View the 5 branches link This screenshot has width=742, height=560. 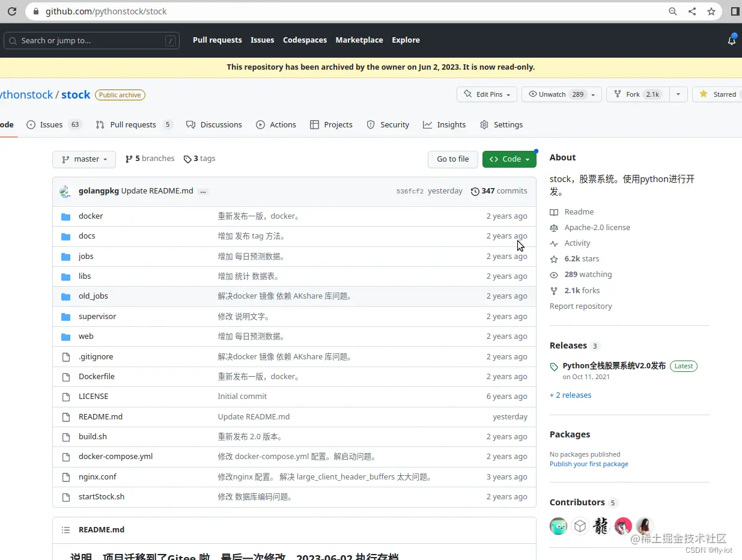pyautogui.click(x=150, y=159)
